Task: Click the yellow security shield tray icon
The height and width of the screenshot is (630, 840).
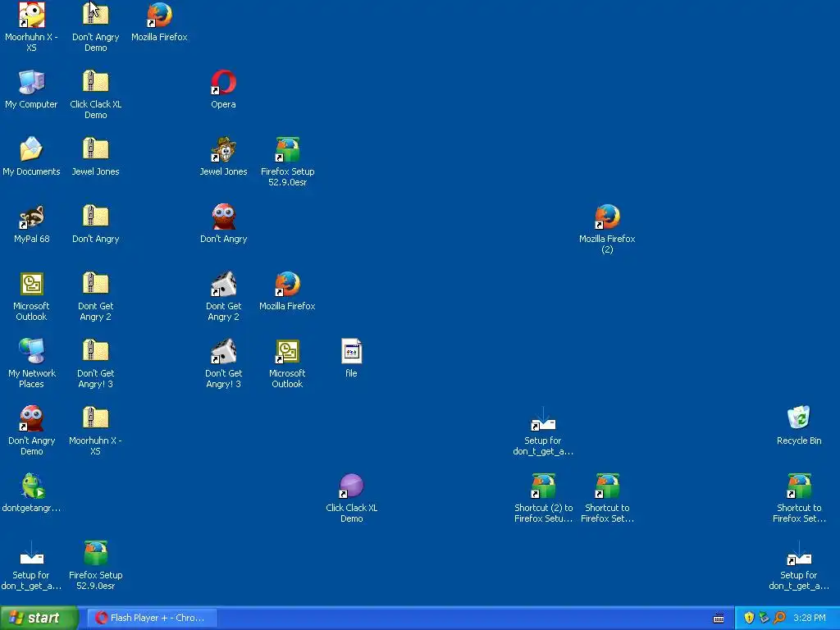Action: pyautogui.click(x=750, y=618)
